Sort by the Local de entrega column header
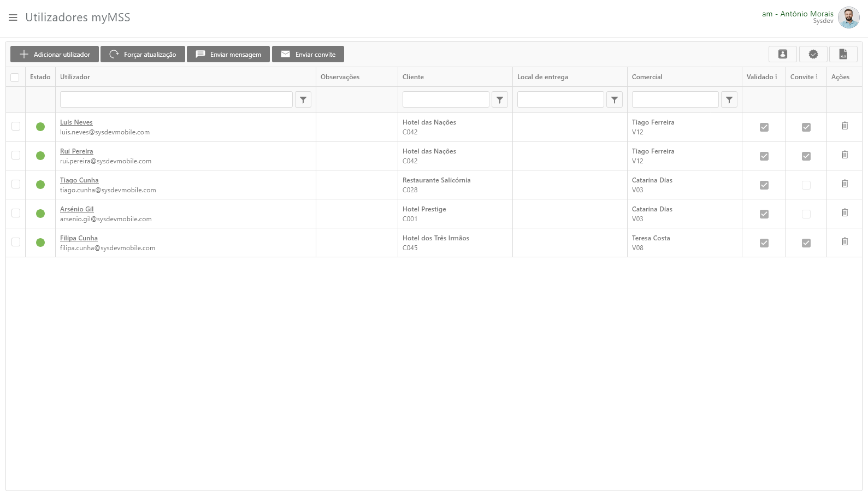 (542, 77)
